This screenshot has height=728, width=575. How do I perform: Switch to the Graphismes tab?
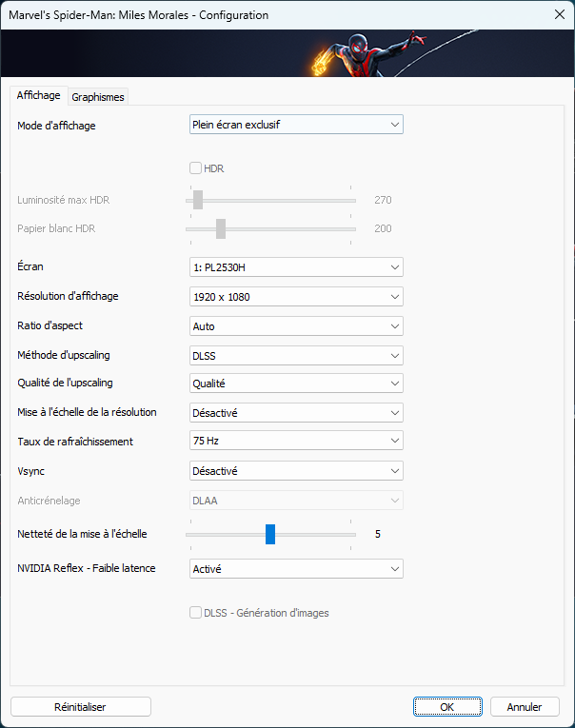pos(98,97)
